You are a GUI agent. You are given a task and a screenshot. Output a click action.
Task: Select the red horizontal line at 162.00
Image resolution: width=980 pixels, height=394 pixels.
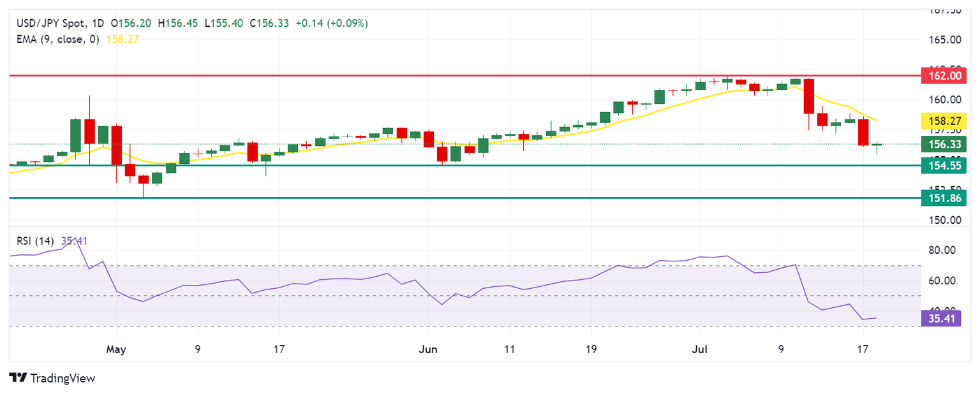465,75
